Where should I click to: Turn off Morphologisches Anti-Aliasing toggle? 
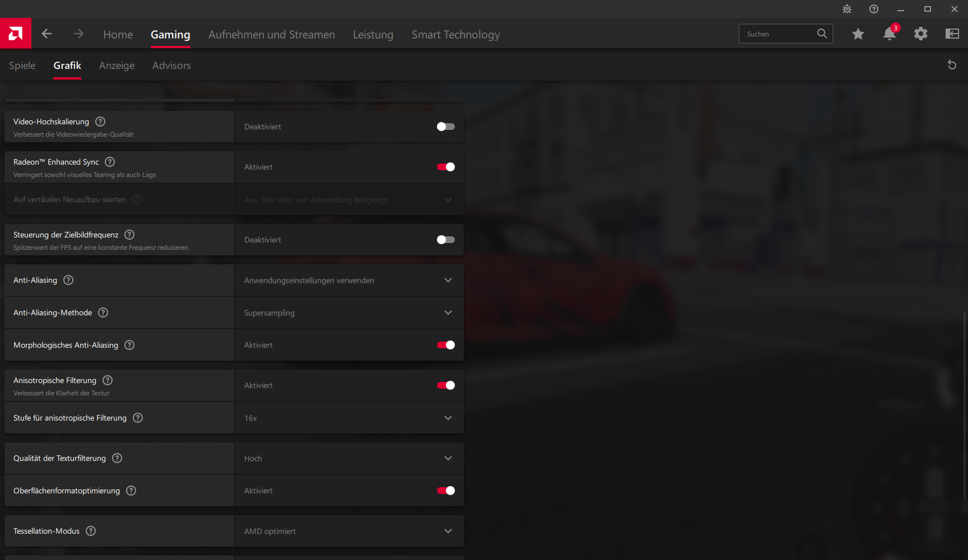[x=446, y=345]
